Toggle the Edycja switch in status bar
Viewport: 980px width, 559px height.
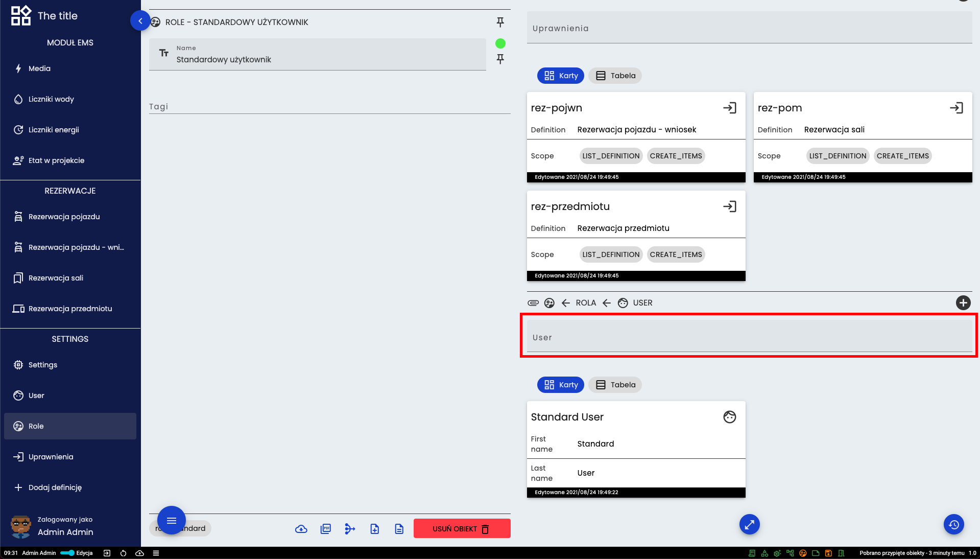pyautogui.click(x=67, y=553)
